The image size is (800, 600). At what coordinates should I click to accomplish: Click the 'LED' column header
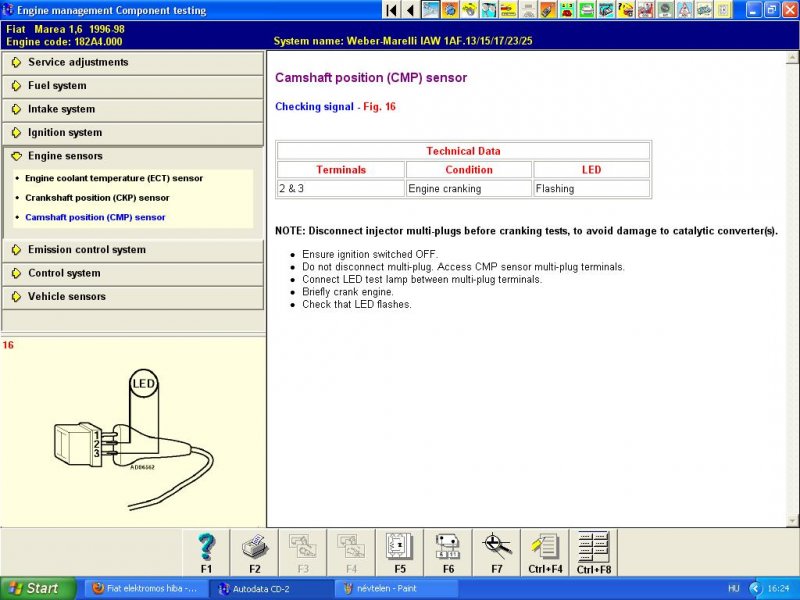click(592, 170)
